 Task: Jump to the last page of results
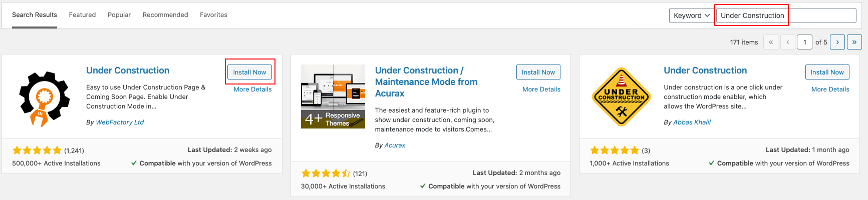click(854, 42)
